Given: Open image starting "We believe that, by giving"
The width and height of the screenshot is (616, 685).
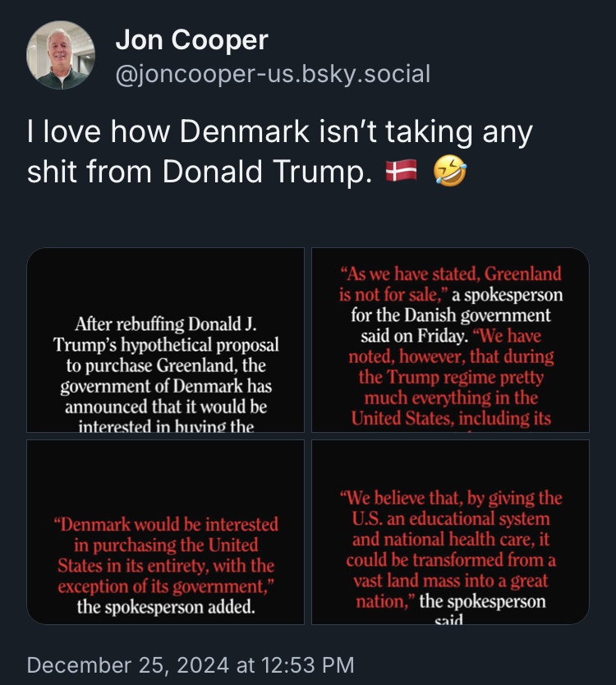Looking at the screenshot, I should [x=450, y=531].
